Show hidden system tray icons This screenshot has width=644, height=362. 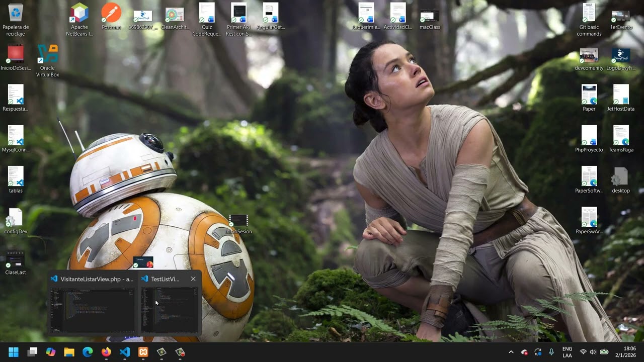pyautogui.click(x=511, y=352)
